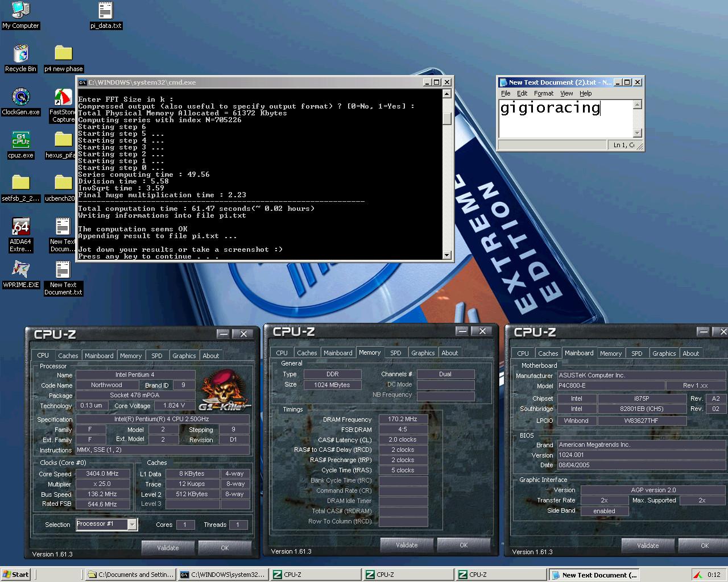728x582 pixels.
Task: Open Notepad View menu
Action: click(566, 93)
